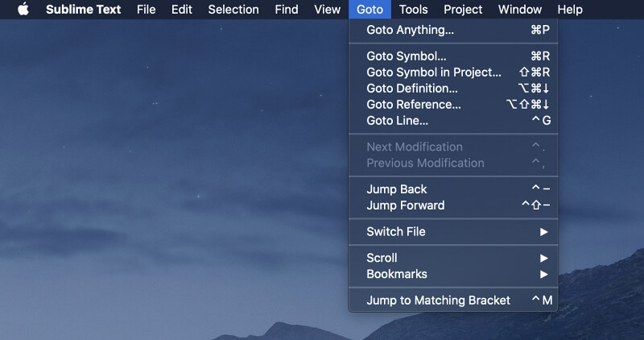Open the Edit menu
644x340 pixels.
tap(182, 9)
